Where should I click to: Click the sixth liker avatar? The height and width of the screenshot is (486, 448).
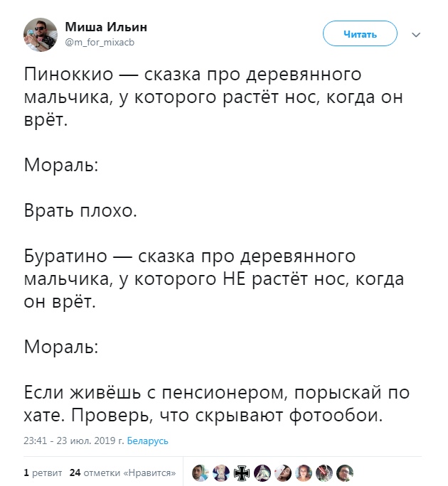tap(304, 472)
